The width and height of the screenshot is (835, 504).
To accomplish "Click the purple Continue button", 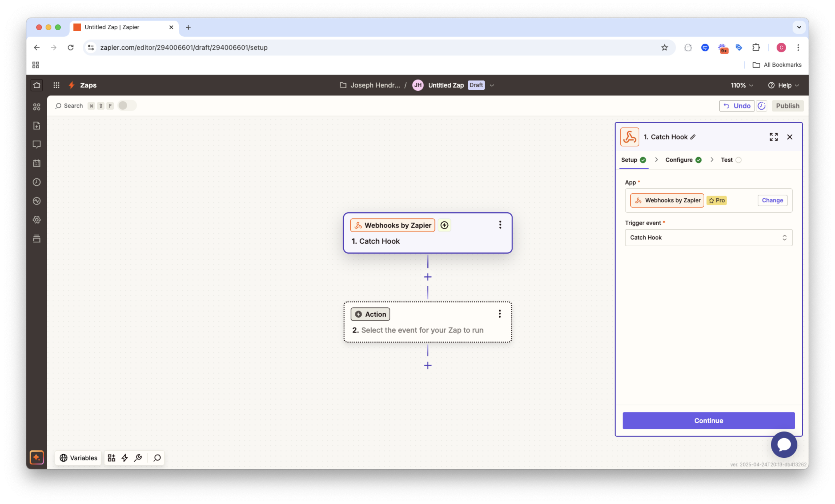I will click(x=708, y=420).
